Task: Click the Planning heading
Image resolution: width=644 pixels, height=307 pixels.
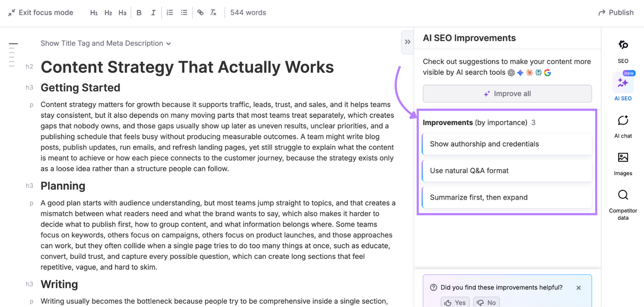Action: (63, 186)
